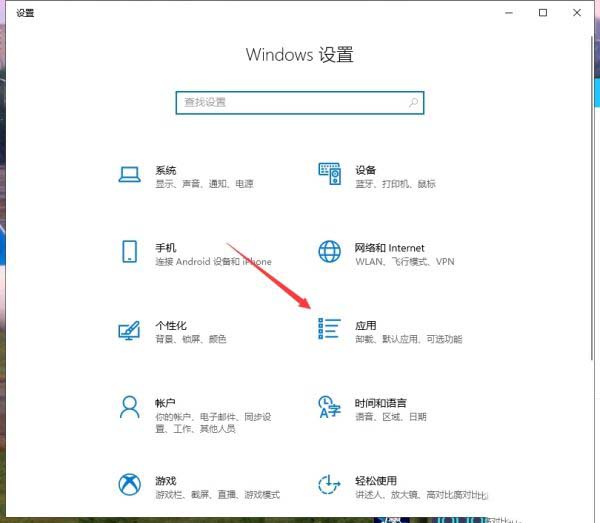Open the 应用 title text

(365, 326)
